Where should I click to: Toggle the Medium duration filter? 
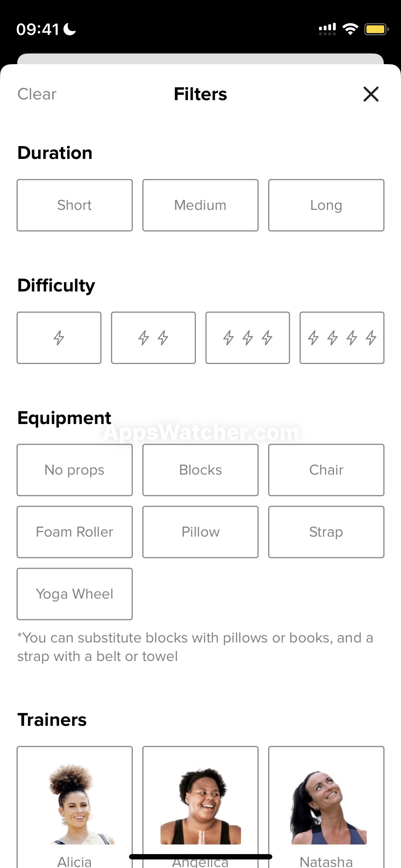(x=200, y=205)
